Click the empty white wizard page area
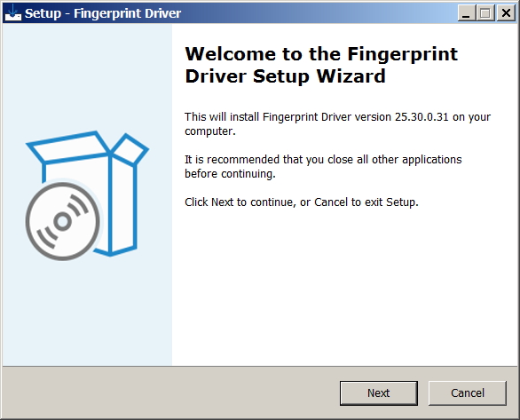Screen dimensions: 520x420 pos(345,285)
